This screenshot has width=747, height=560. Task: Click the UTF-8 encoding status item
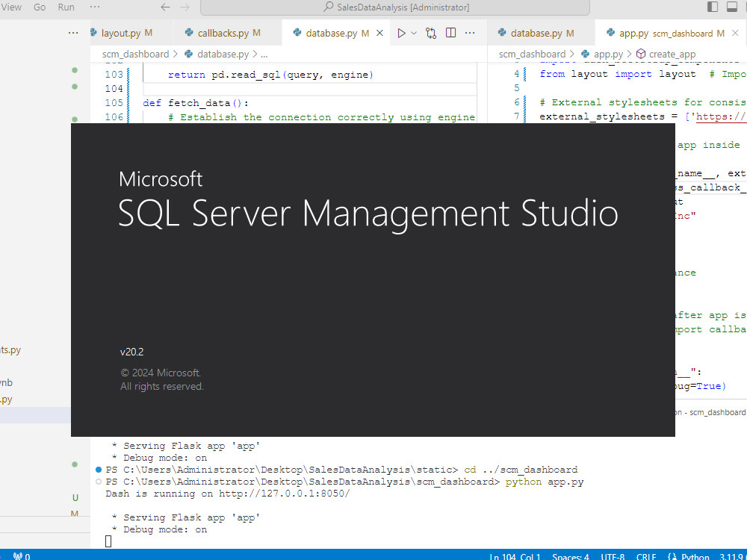click(613, 556)
